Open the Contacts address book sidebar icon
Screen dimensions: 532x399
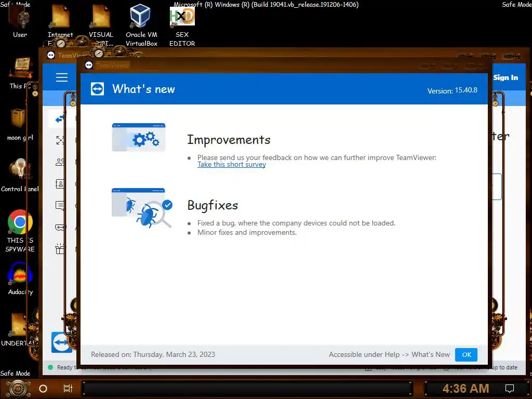coord(60,184)
